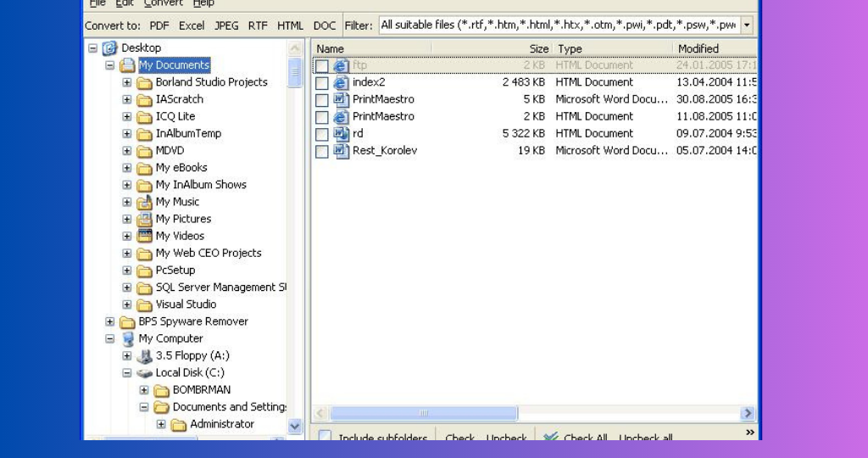Check the Rest_Korolev file checkbox
The image size is (868, 458).
[x=321, y=152]
